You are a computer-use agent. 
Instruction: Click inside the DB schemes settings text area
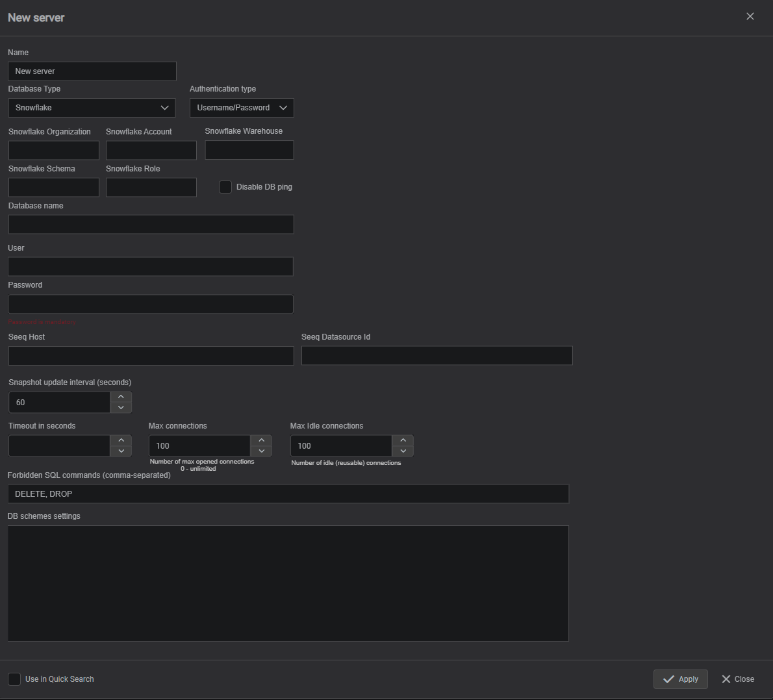click(288, 582)
